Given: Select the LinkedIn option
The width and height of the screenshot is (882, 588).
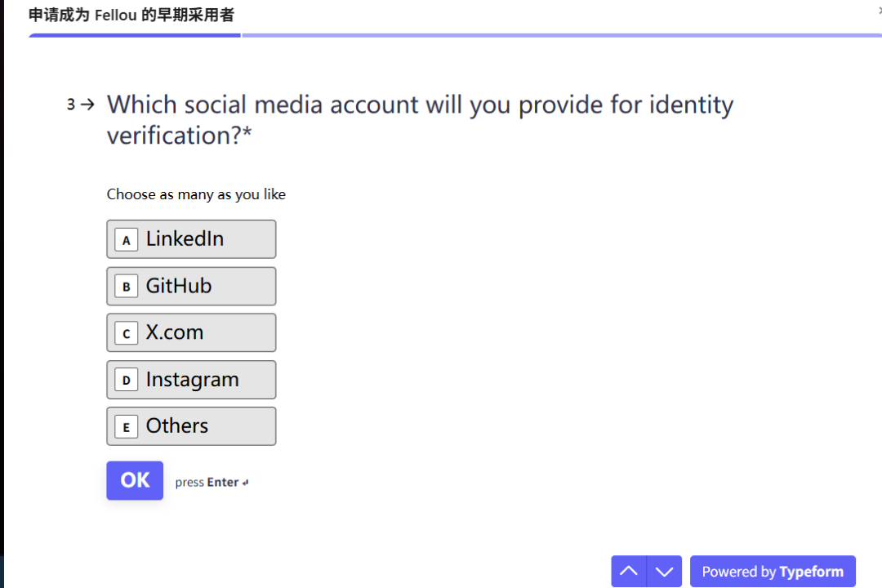Looking at the screenshot, I should pyautogui.click(x=191, y=239).
